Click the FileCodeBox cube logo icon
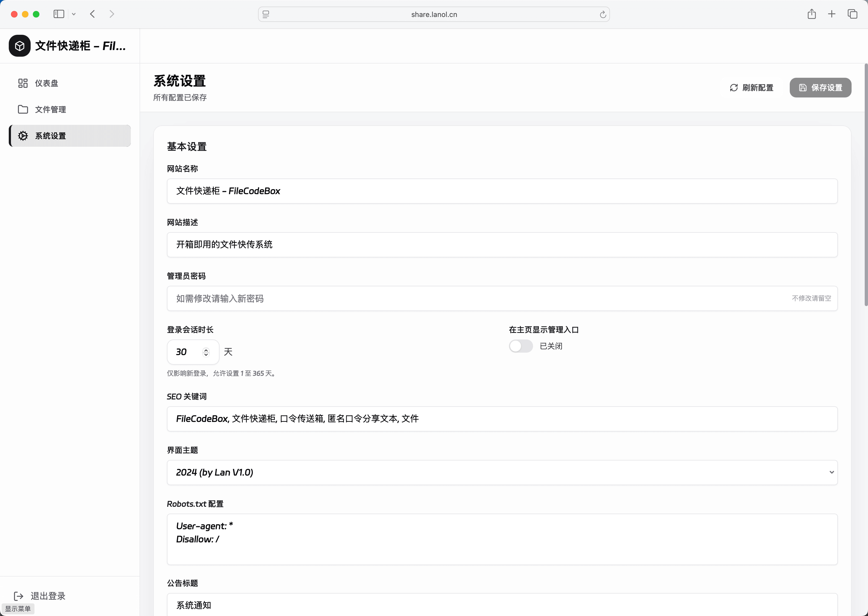 point(20,46)
